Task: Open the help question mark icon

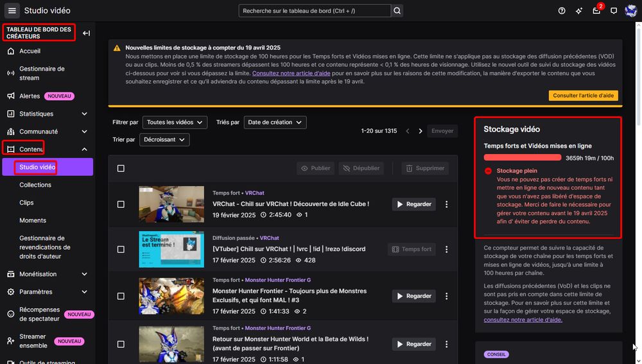Action: click(562, 11)
